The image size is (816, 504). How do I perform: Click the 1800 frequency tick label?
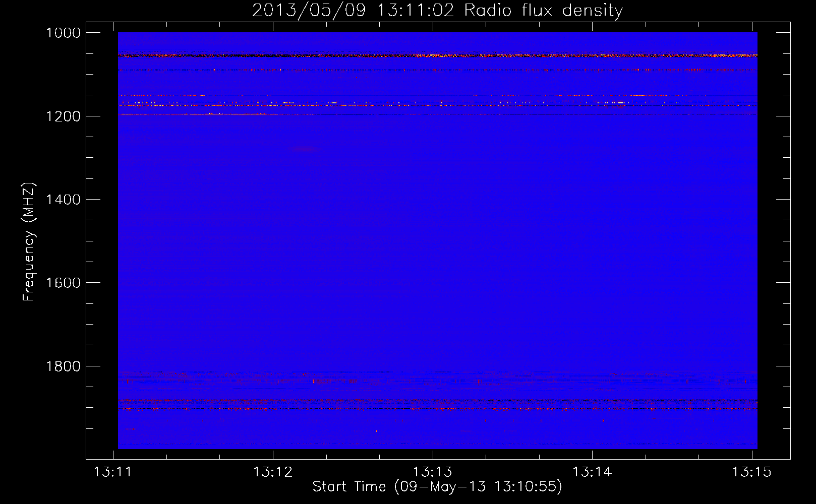pos(63,366)
